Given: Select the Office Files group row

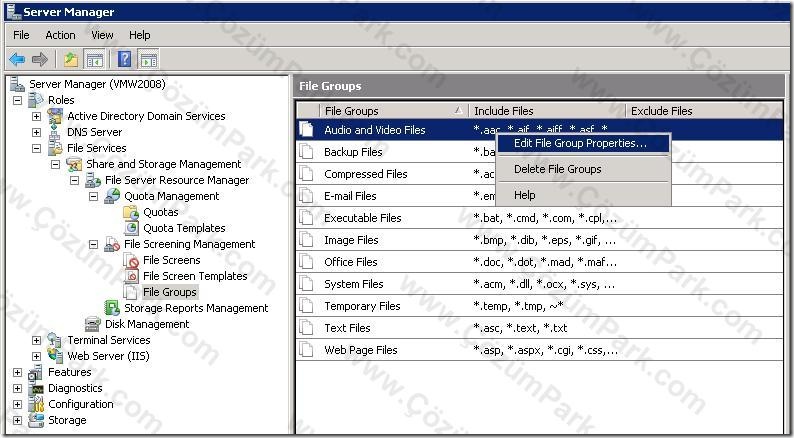Looking at the screenshot, I should (539, 262).
